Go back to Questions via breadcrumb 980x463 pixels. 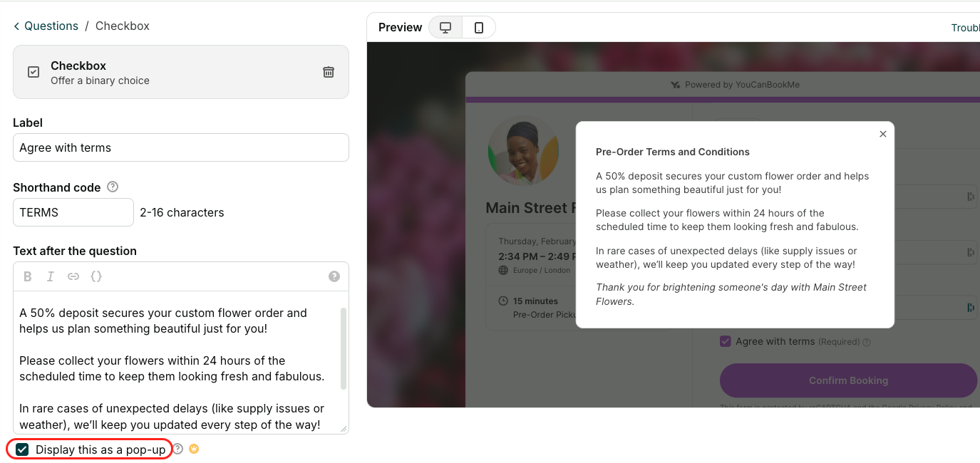tap(46, 26)
